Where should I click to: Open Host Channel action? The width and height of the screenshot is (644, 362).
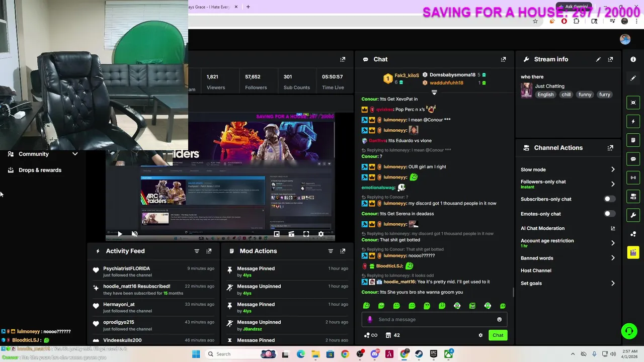(x=536, y=270)
